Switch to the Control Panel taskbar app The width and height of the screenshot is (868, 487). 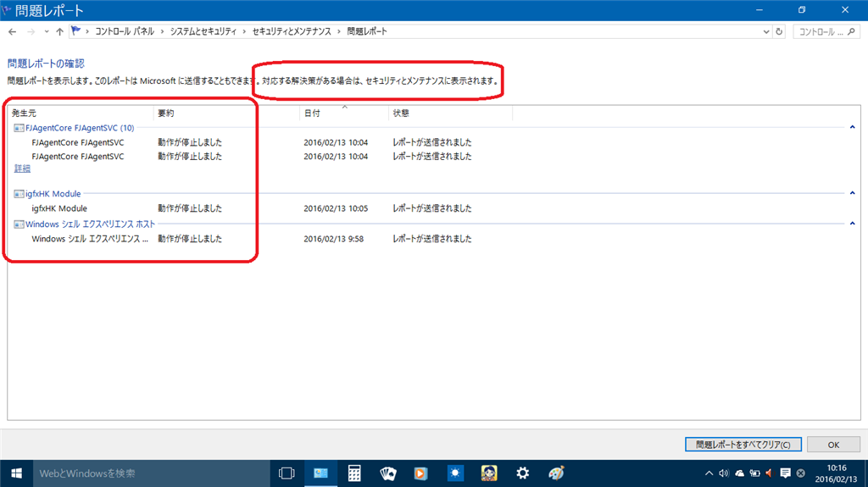click(320, 473)
